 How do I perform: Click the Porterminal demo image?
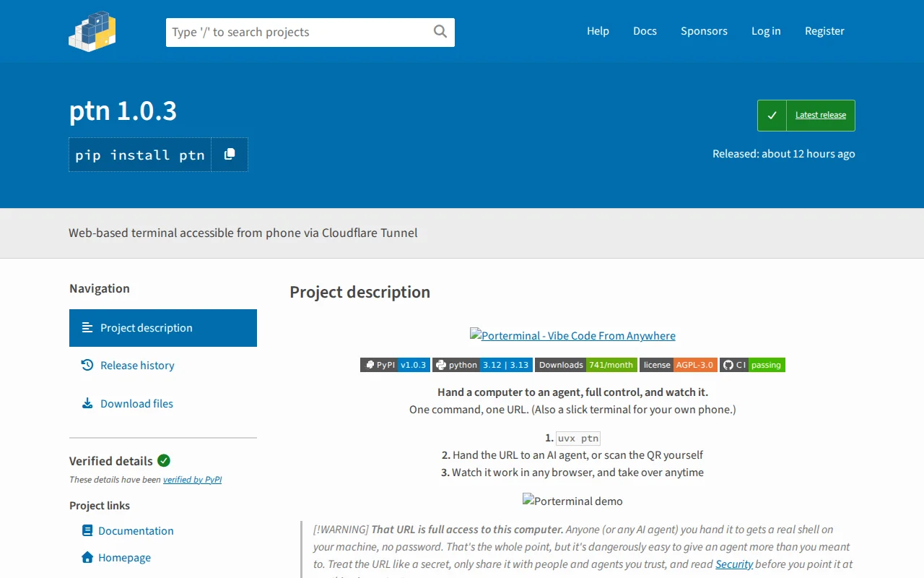tap(572, 501)
